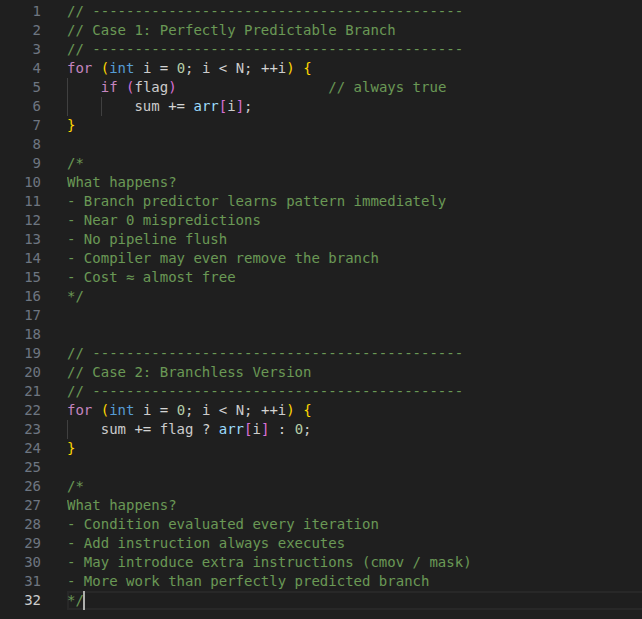Click the '/*' comment opener on line 26
Viewport: 642px width, 619px height.
point(75,486)
